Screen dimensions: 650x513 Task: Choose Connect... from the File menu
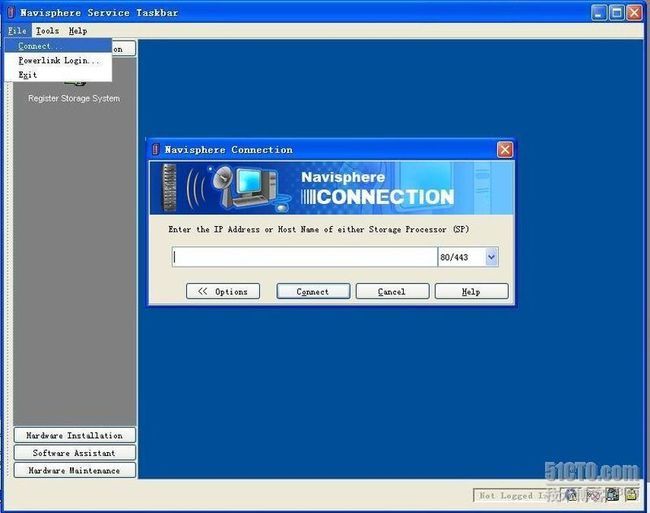pyautogui.click(x=58, y=46)
